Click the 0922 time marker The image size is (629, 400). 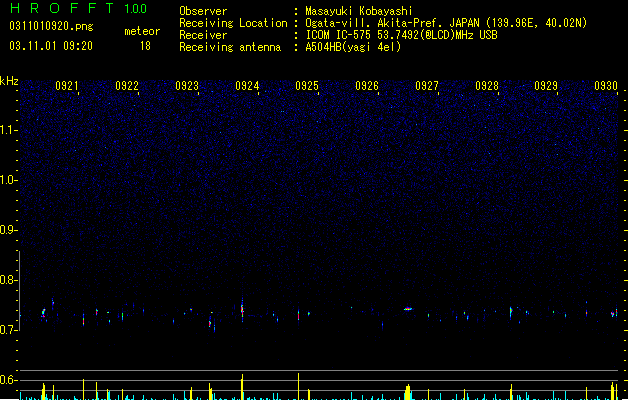[127, 86]
